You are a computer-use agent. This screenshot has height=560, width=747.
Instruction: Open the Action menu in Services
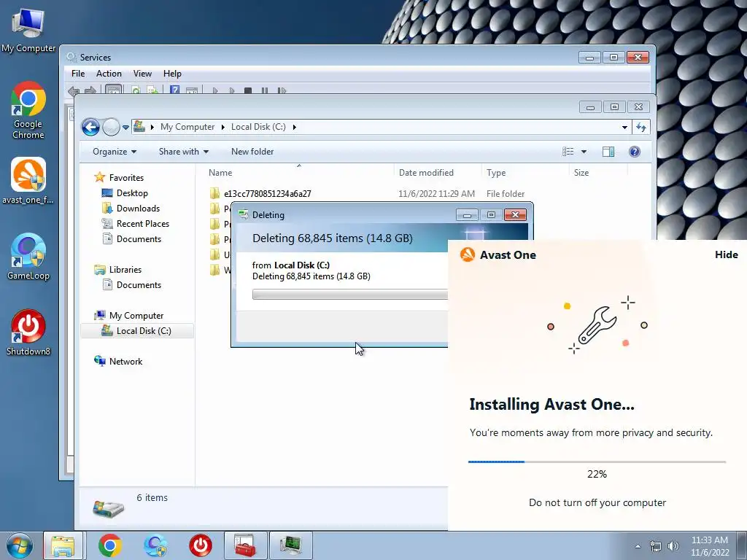point(109,74)
